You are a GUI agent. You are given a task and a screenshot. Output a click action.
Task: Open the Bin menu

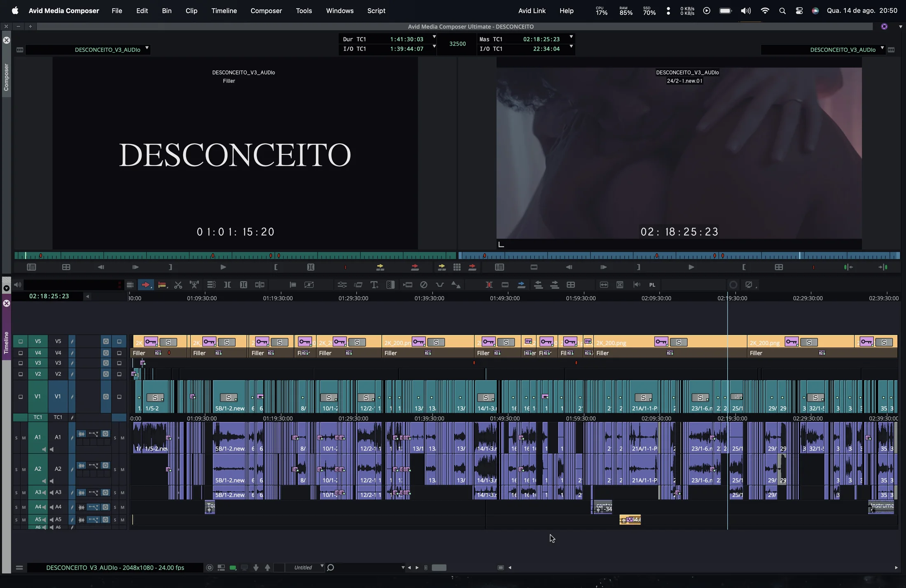tap(167, 11)
